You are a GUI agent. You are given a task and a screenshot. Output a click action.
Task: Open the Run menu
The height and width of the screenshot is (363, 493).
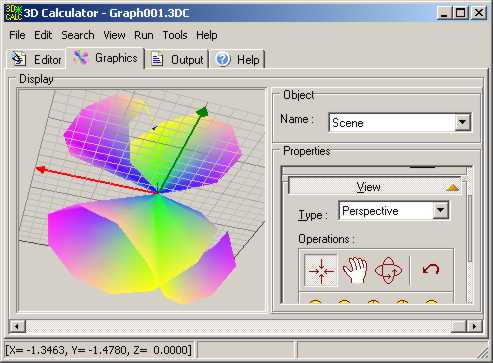pos(144,35)
